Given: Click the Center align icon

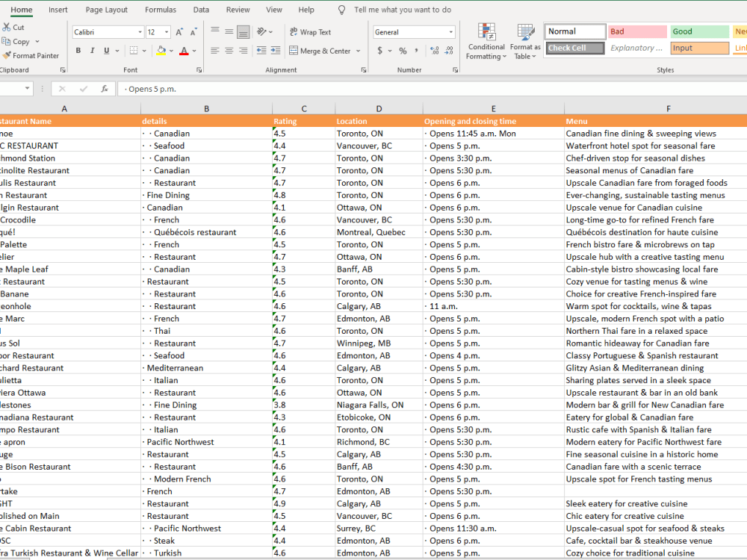Looking at the screenshot, I should tap(229, 51).
